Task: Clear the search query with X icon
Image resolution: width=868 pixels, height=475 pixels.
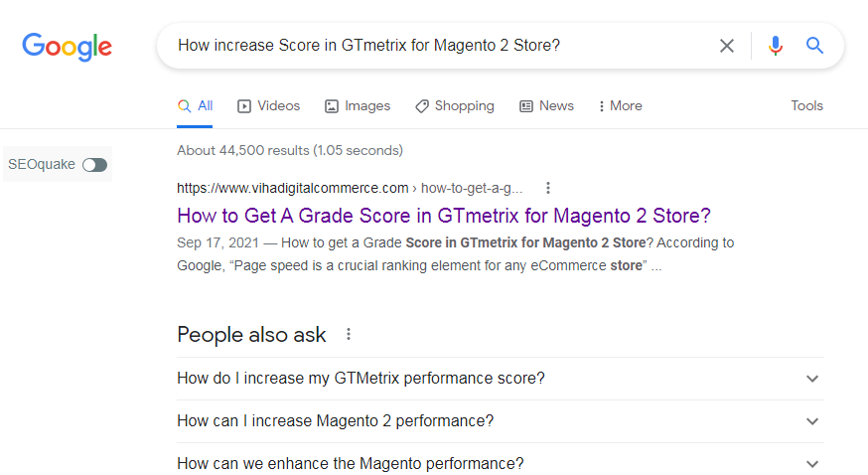Action: tap(727, 46)
